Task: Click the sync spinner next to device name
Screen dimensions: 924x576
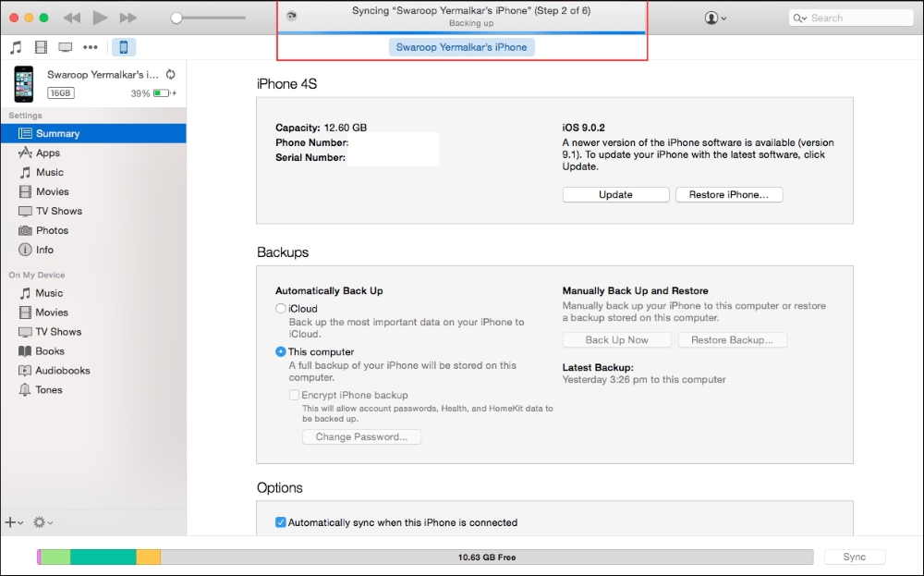Action: 170,74
